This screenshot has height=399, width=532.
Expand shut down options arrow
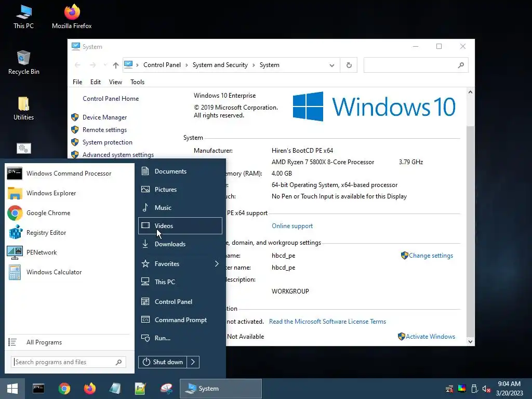(x=193, y=362)
